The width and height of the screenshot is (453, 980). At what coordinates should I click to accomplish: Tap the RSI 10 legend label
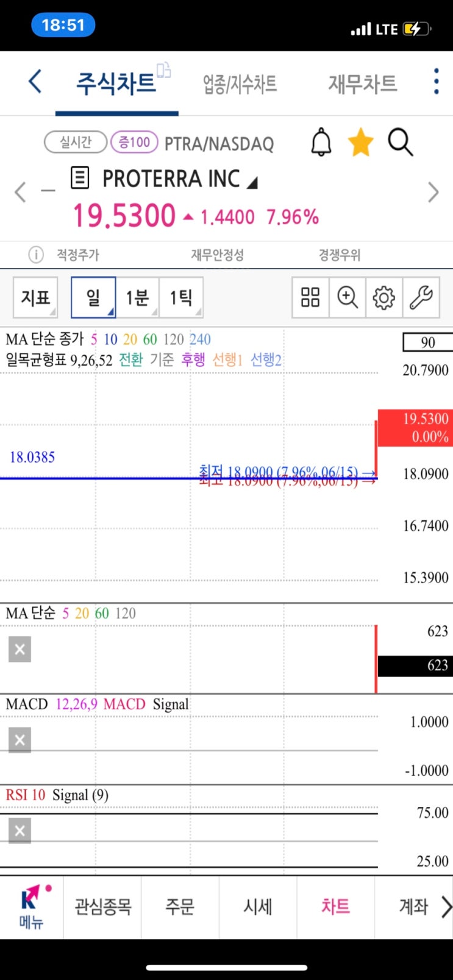point(26,795)
